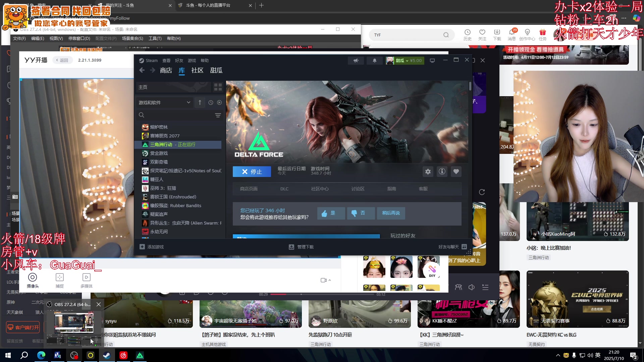Open the 好友 menu in Steam
The height and width of the screenshot is (362, 644).
coord(179,61)
